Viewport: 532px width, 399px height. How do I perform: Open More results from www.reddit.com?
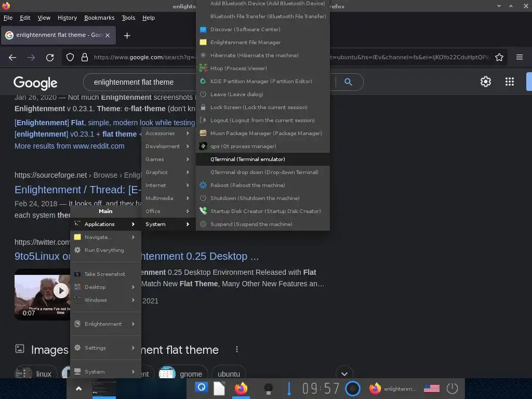click(69, 146)
